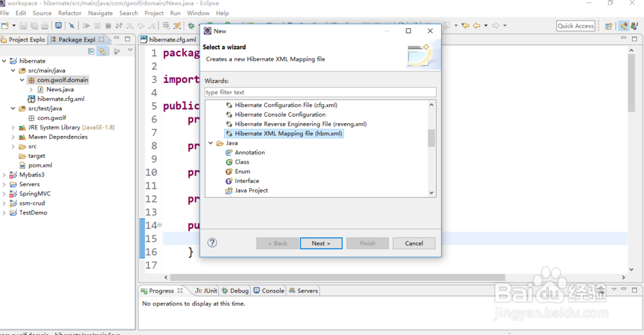Click the Disconnect debug toolbar icon

pos(118,26)
